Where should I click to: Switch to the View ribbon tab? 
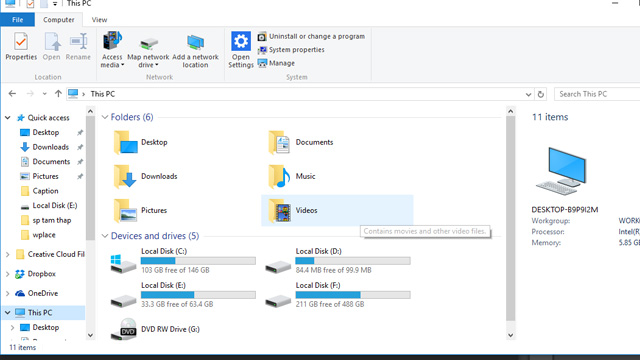99,20
